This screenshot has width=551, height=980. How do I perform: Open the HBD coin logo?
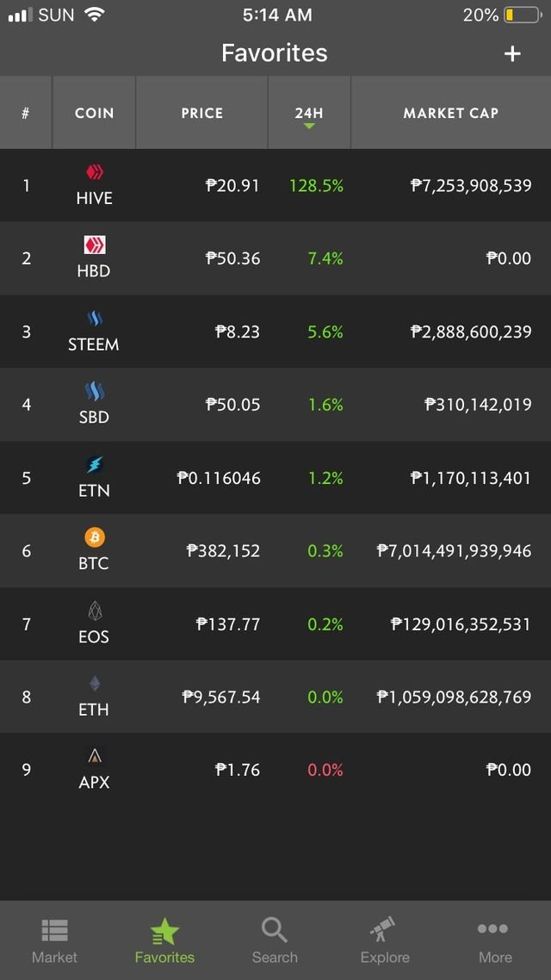click(95, 245)
